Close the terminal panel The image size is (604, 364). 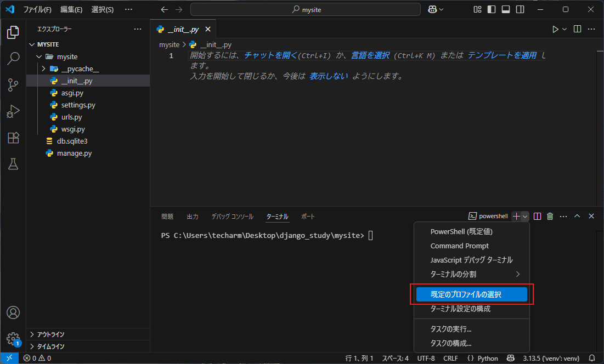tap(591, 216)
